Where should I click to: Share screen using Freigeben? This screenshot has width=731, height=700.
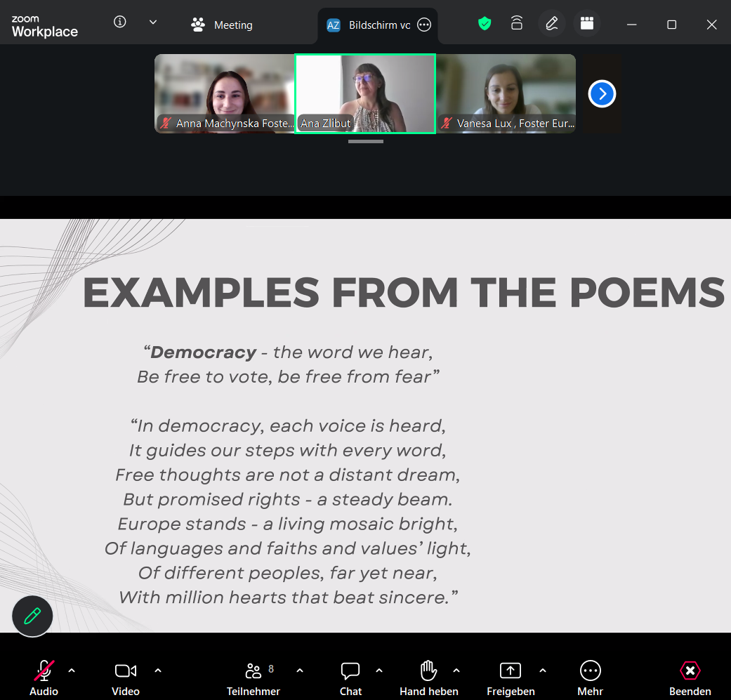click(511, 678)
